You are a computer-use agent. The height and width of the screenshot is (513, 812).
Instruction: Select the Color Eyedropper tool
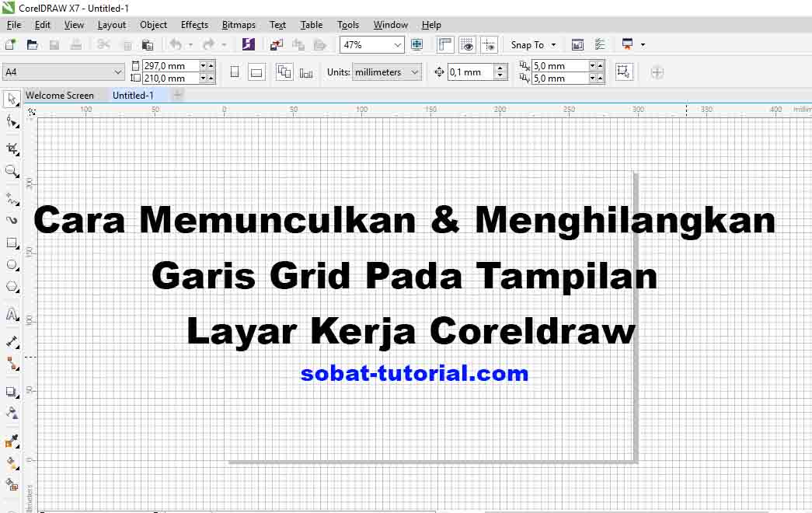click(12, 441)
